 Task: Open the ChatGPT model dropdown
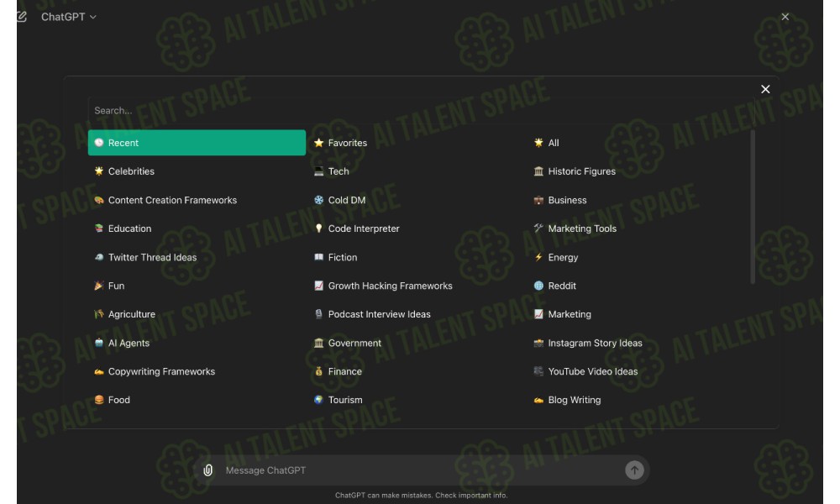pos(69,17)
